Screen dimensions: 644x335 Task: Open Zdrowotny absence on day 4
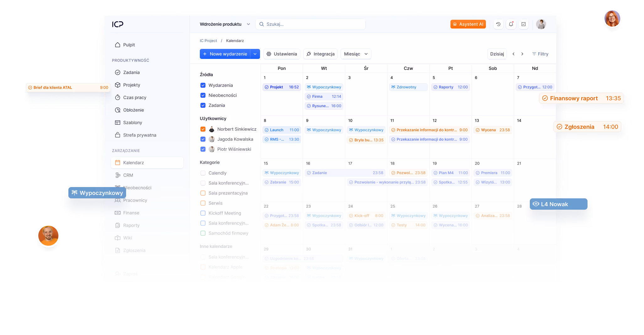click(x=408, y=87)
